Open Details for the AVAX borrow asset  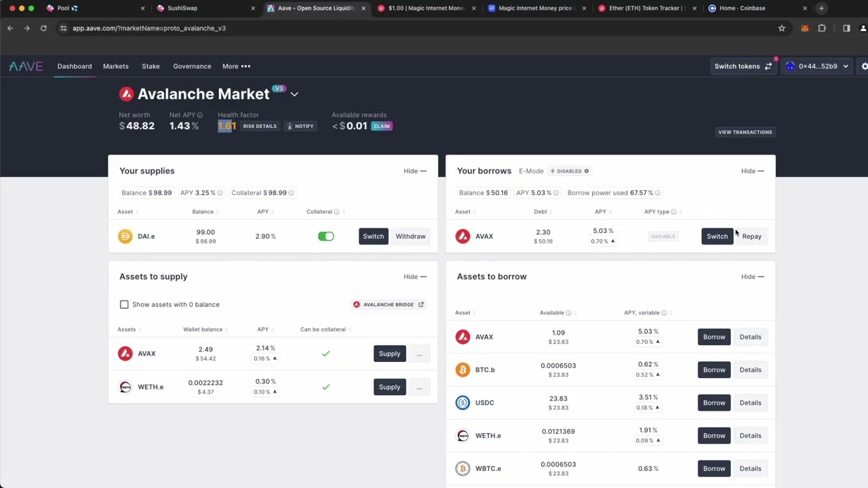[x=750, y=337]
